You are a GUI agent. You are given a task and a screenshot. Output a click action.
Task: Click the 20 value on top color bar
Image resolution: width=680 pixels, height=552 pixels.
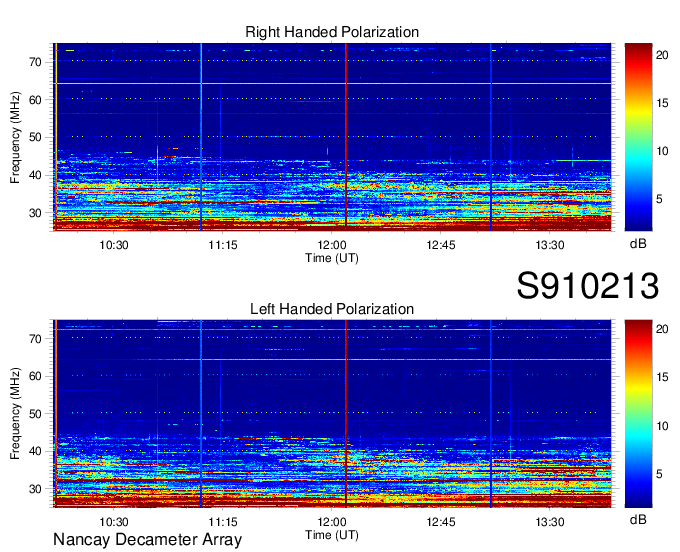pos(662,55)
